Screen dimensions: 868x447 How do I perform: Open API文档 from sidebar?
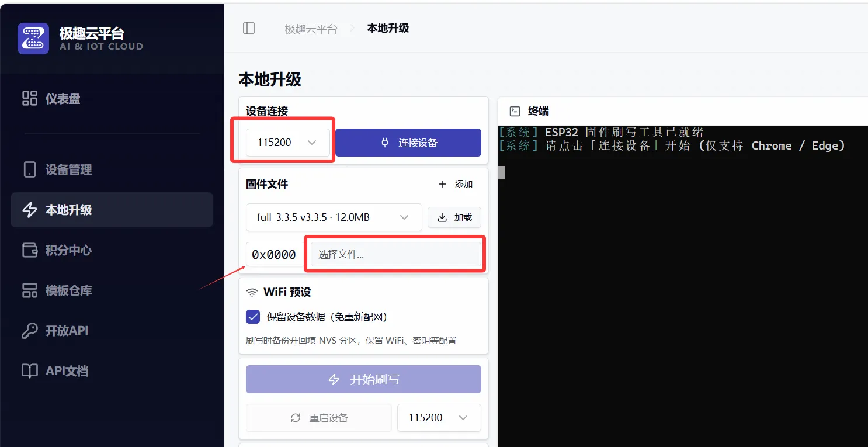tap(112, 371)
